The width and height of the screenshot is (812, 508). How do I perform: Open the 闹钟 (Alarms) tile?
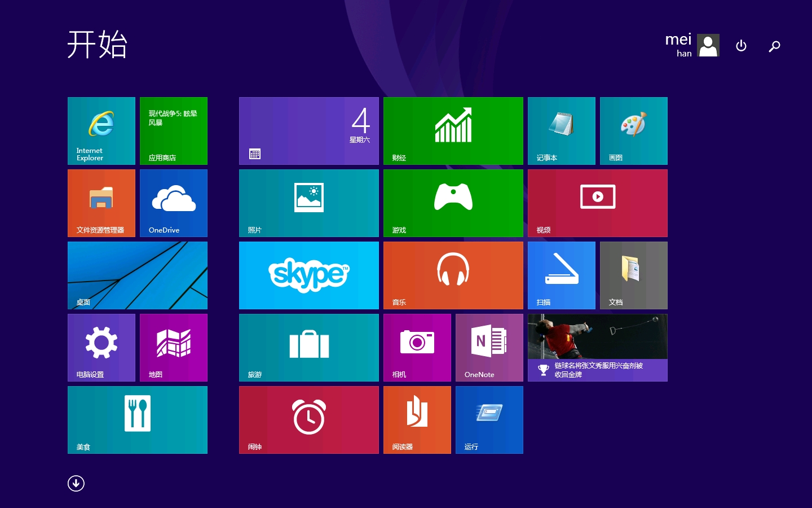[308, 419]
